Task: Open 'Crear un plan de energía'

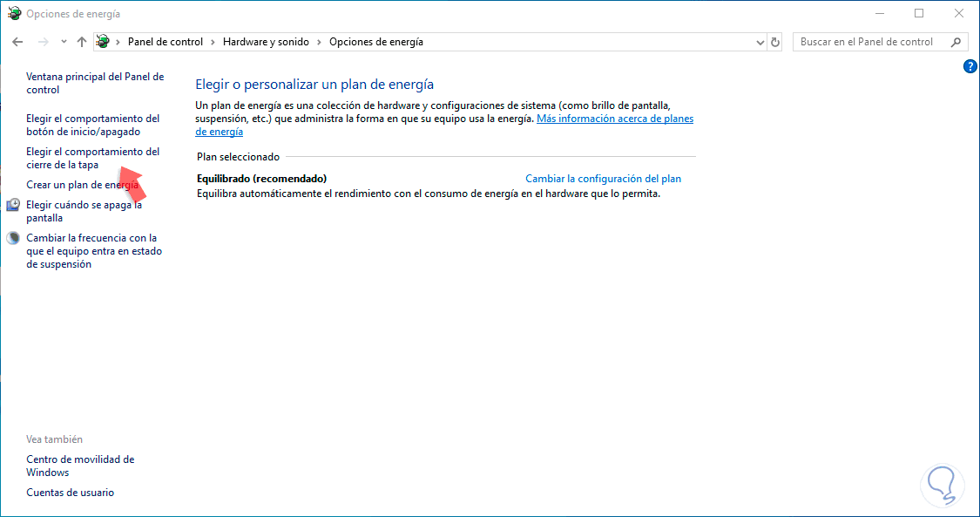Action: pyautogui.click(x=84, y=184)
